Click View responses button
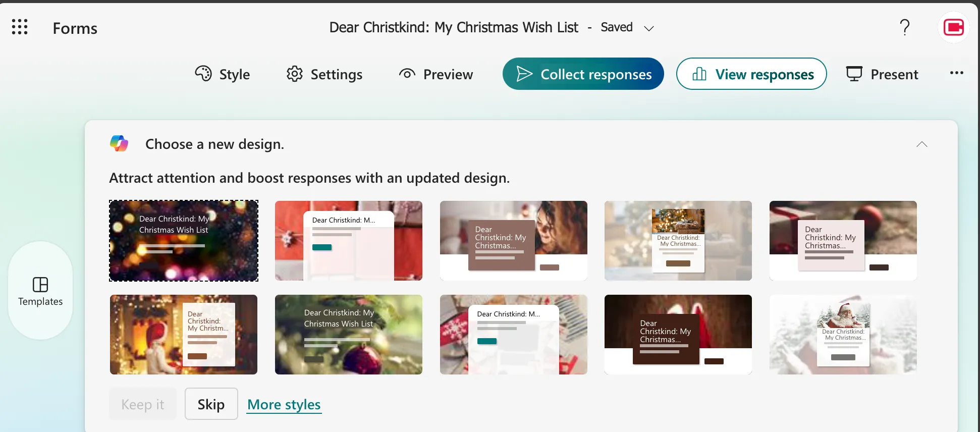 (x=751, y=74)
